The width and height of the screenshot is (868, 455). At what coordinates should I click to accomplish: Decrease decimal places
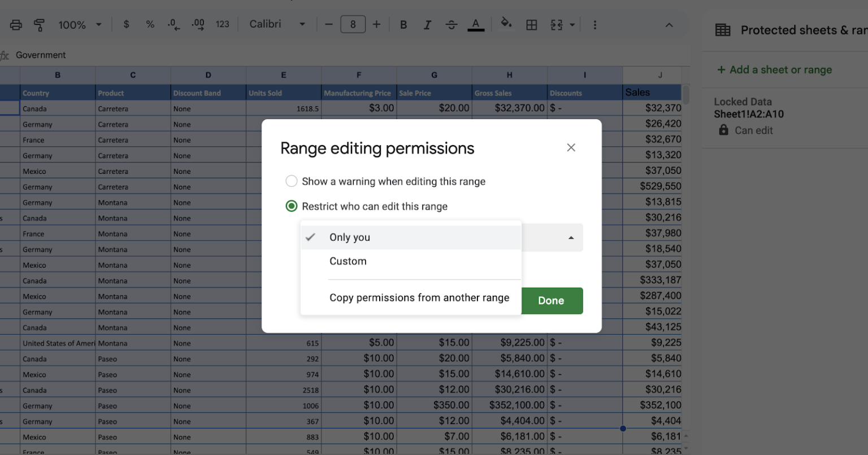(x=173, y=24)
